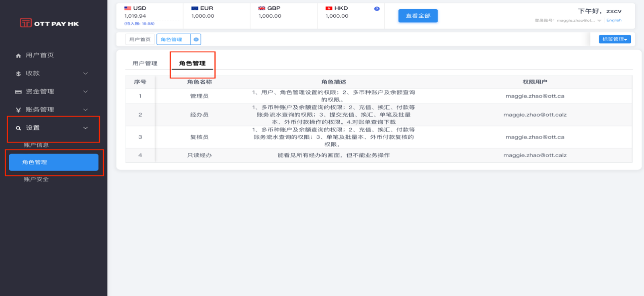Click the OTT PAY HK logo
Image resolution: width=644 pixels, height=296 pixels.
49,23
